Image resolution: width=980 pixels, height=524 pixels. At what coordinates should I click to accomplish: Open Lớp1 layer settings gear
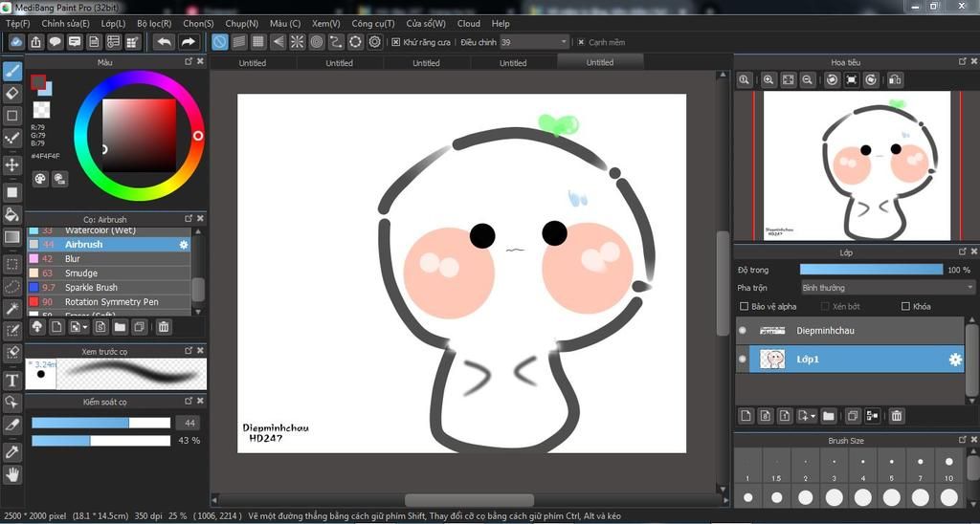pos(955,360)
